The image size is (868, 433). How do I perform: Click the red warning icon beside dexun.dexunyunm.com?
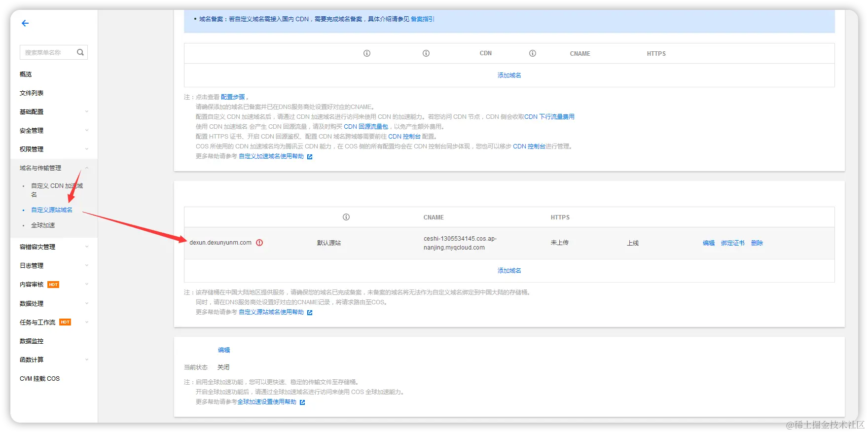point(259,243)
